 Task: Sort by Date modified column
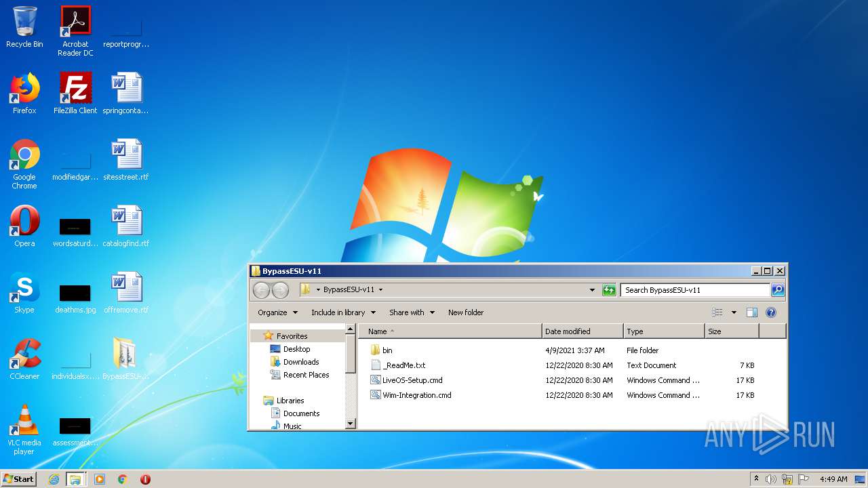tap(583, 331)
